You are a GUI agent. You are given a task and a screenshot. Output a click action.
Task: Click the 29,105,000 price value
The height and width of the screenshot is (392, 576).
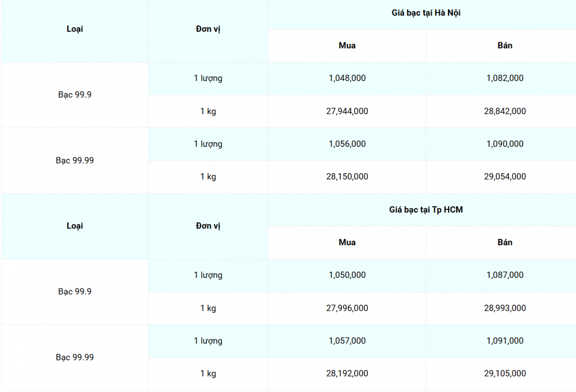coord(505,373)
